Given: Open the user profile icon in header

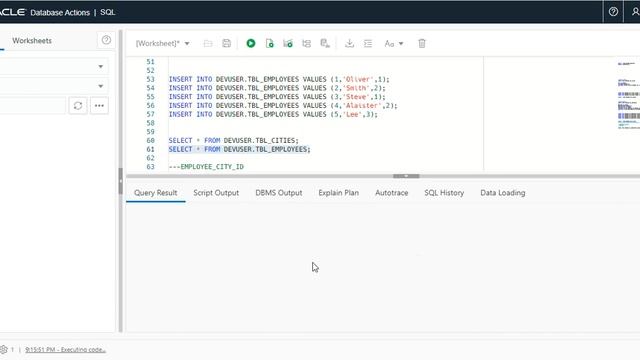Looking at the screenshot, I should pos(635,12).
